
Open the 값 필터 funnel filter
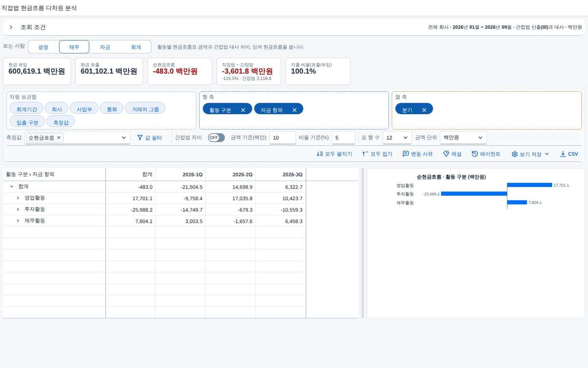[x=149, y=138]
